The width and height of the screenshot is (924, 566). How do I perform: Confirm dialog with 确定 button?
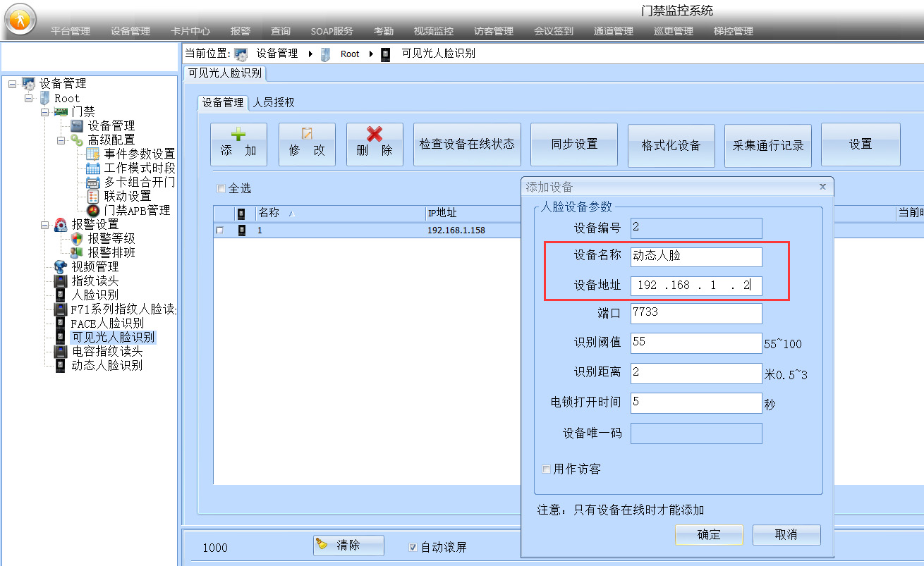pyautogui.click(x=709, y=534)
